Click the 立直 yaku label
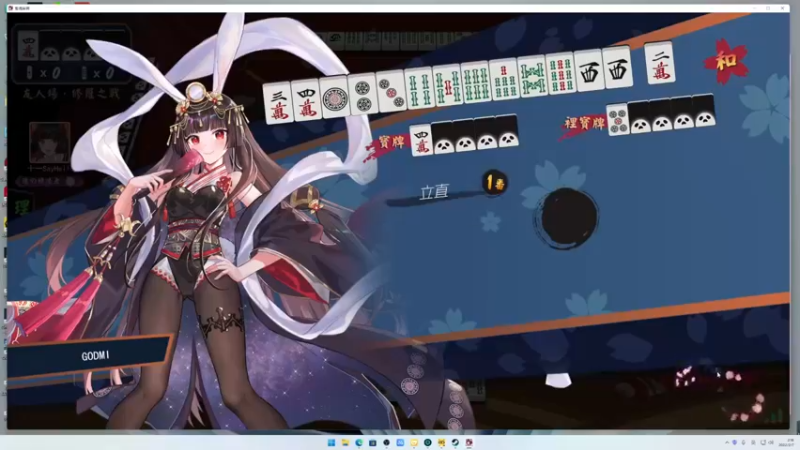This screenshot has height=450, width=800. (434, 191)
